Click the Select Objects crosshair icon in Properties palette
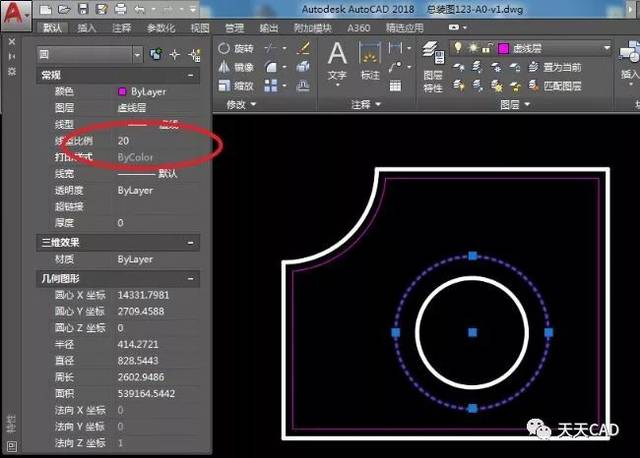The height and width of the screenshot is (458, 640). (x=175, y=55)
